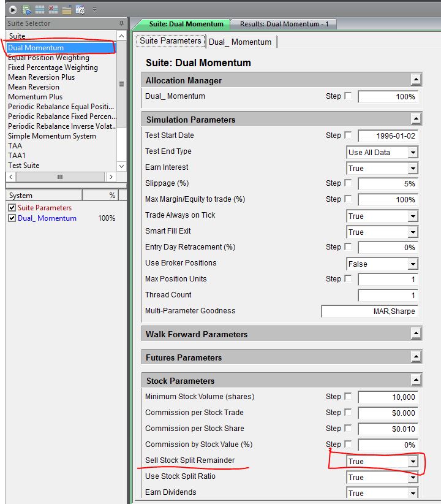The height and width of the screenshot is (504, 441).
Task: Open the toolbar overflow arrow
Action: (x=94, y=10)
